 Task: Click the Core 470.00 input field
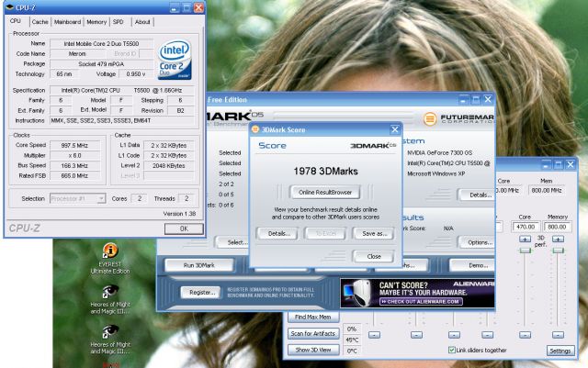click(x=526, y=227)
